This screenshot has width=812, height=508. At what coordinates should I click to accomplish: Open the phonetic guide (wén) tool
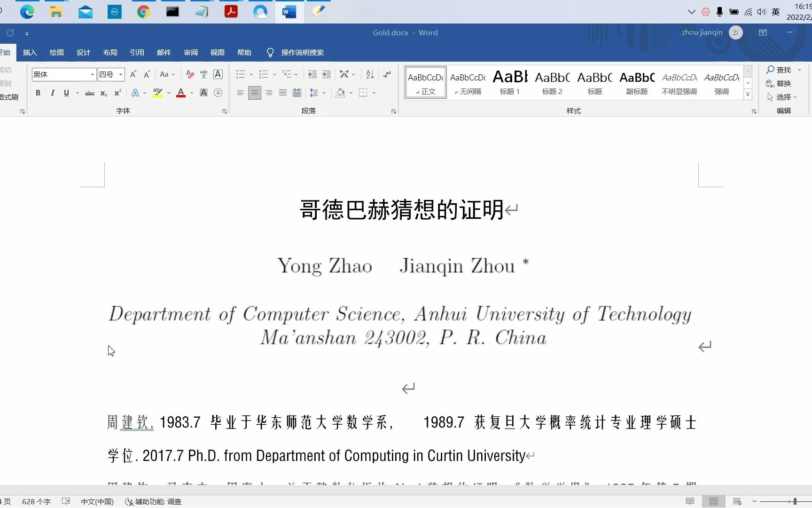point(203,74)
